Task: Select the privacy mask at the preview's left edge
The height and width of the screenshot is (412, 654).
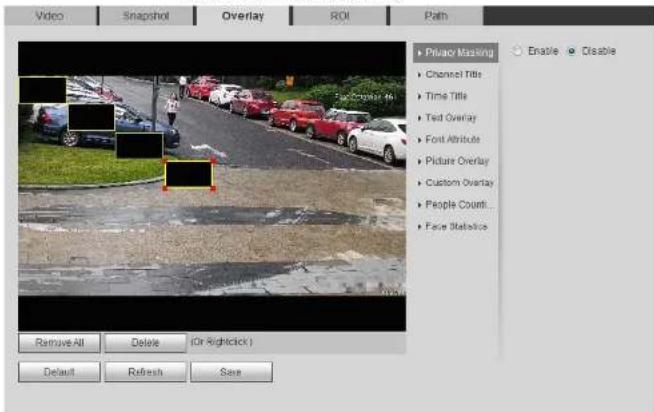Action: tap(42, 90)
